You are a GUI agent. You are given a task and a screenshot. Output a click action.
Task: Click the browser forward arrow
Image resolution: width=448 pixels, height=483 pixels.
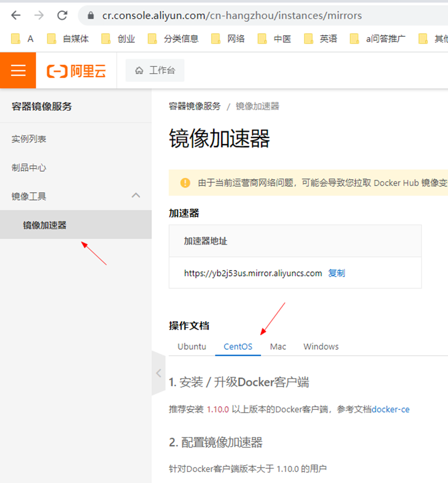[39, 15]
